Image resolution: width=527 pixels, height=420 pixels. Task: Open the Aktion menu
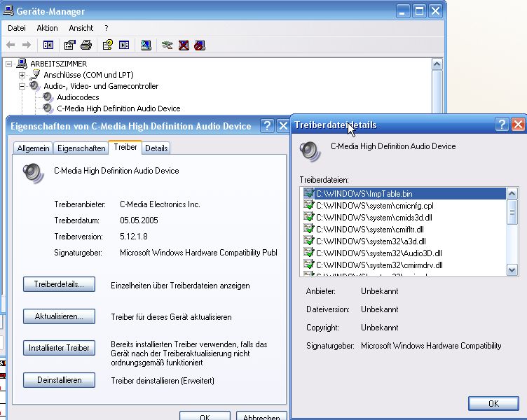48,28
